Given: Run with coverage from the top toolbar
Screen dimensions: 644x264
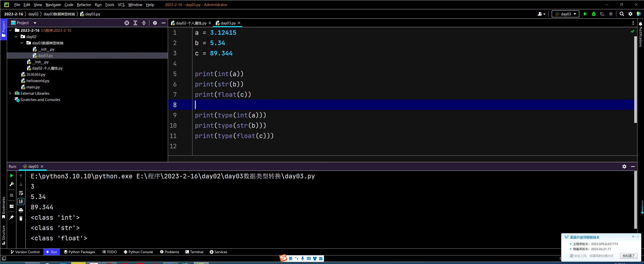Looking at the screenshot, I should [602, 14].
